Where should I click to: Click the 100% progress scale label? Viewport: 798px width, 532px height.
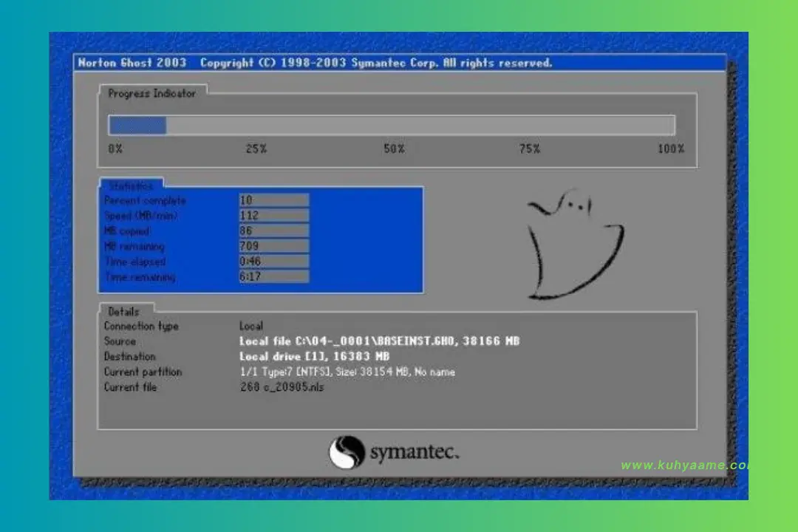point(671,149)
